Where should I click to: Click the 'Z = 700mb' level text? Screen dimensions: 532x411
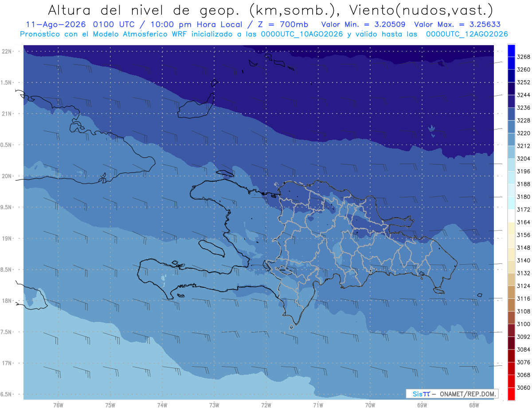[284, 24]
